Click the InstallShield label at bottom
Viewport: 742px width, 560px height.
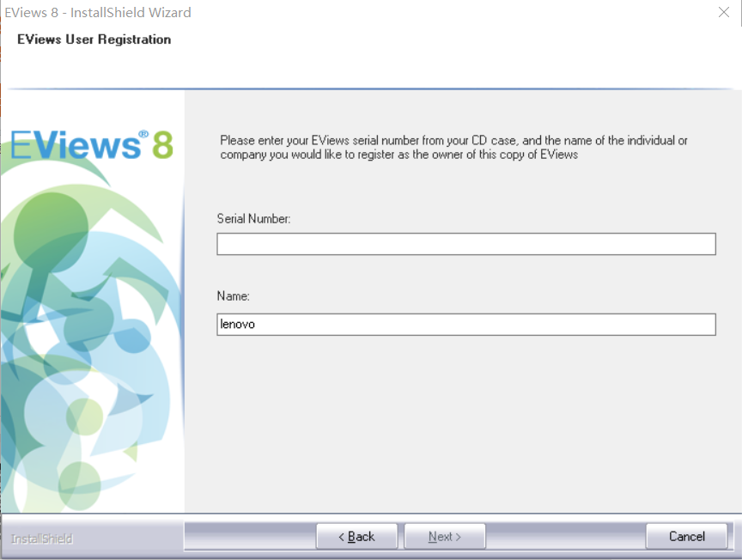(42, 539)
